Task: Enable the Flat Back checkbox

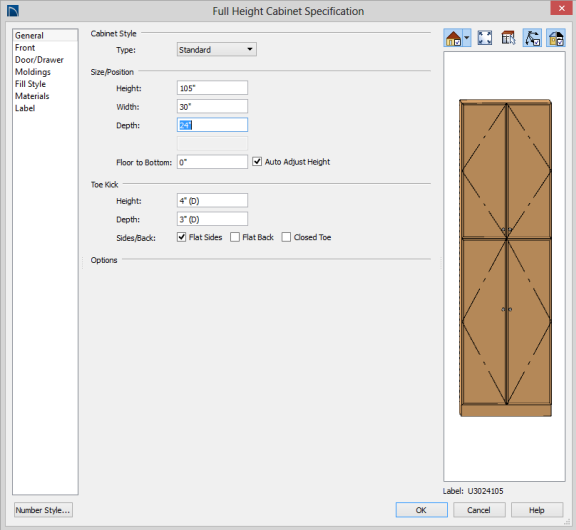Action: point(235,237)
